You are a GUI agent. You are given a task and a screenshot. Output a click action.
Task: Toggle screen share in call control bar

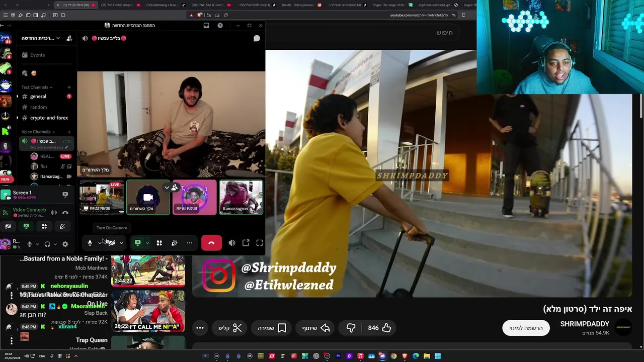137,243
